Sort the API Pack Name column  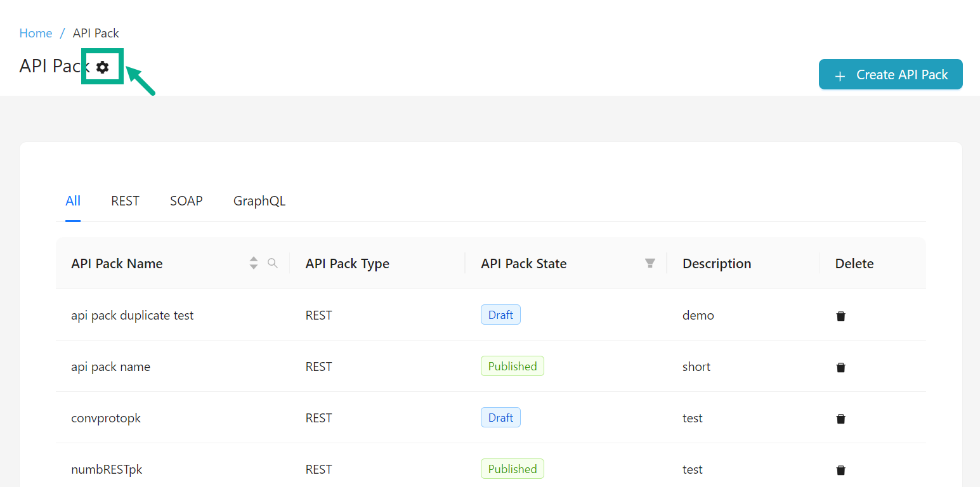[254, 263]
